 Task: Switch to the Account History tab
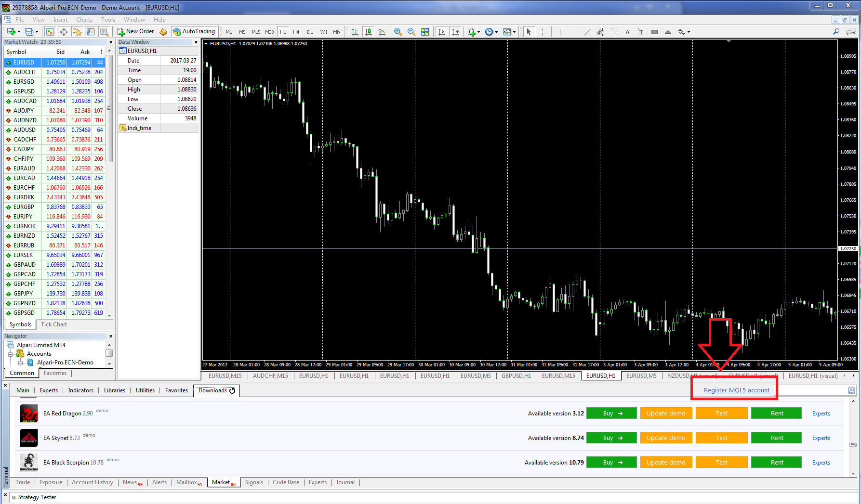point(93,482)
